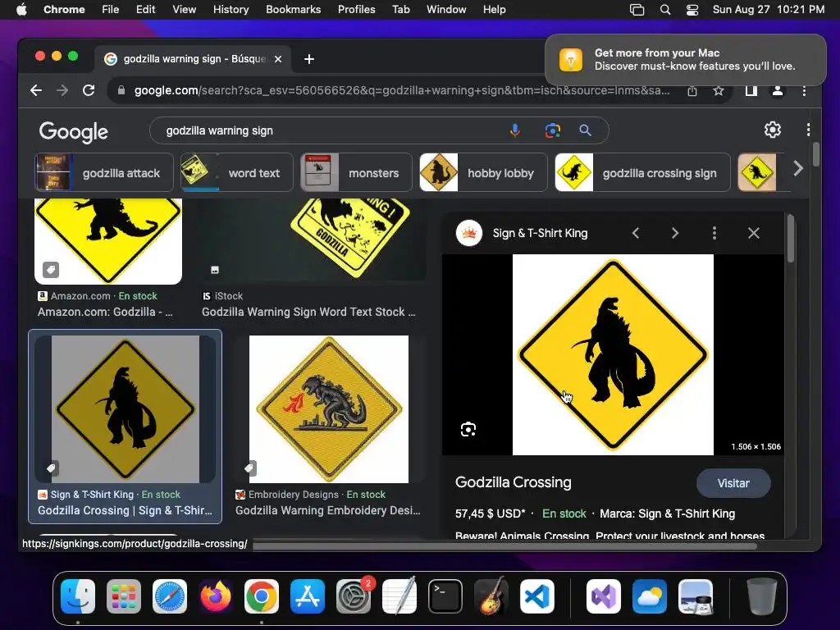The width and height of the screenshot is (840, 630).
Task: Open Launchpad from the Dock
Action: (124, 596)
